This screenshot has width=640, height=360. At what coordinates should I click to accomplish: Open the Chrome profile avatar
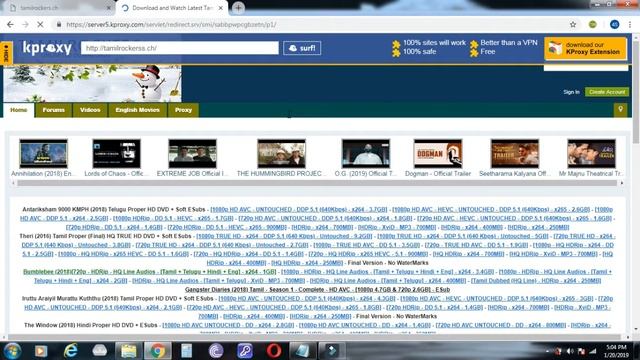[x=615, y=24]
